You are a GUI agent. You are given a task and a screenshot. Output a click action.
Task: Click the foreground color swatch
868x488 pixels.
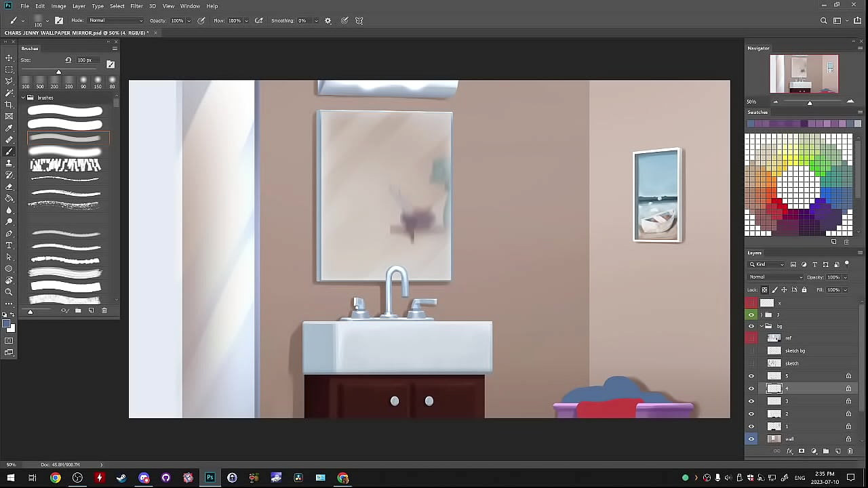click(x=7, y=325)
